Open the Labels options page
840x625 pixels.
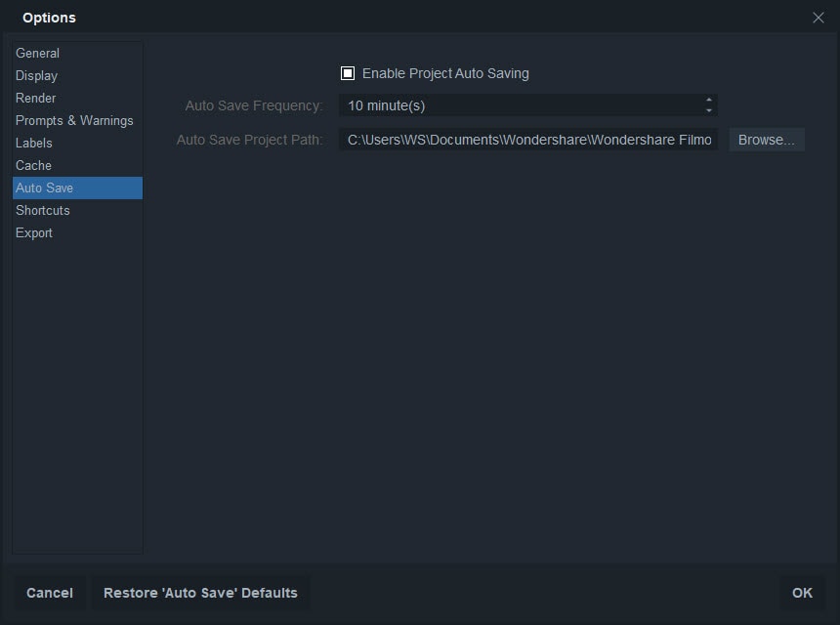pos(34,143)
